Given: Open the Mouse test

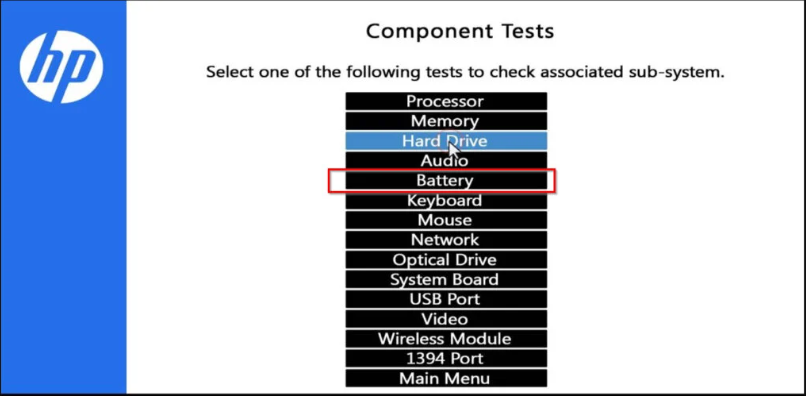Looking at the screenshot, I should pyautogui.click(x=446, y=220).
